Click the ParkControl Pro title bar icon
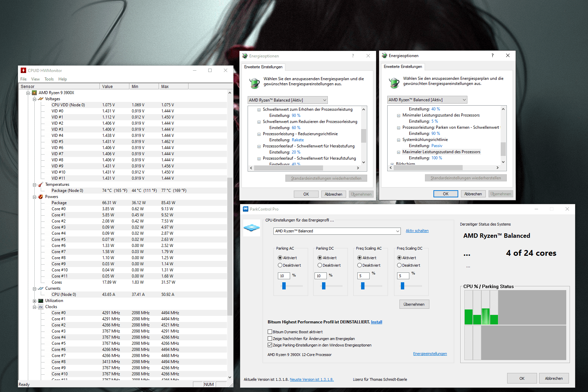 coord(246,209)
